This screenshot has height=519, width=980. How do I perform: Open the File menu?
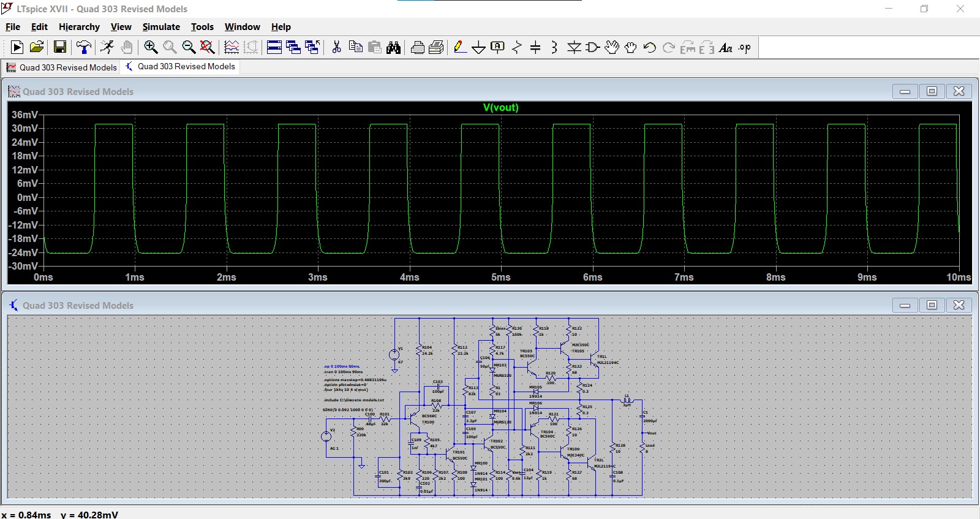tap(13, 27)
